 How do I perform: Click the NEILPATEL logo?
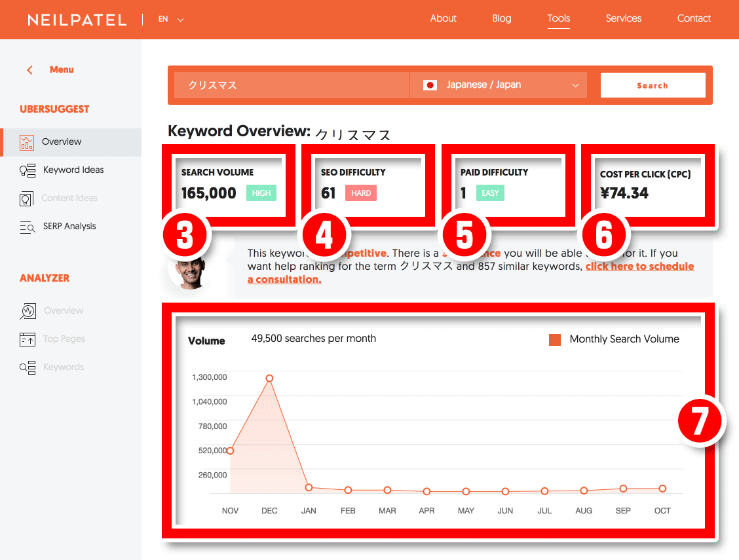click(x=77, y=20)
